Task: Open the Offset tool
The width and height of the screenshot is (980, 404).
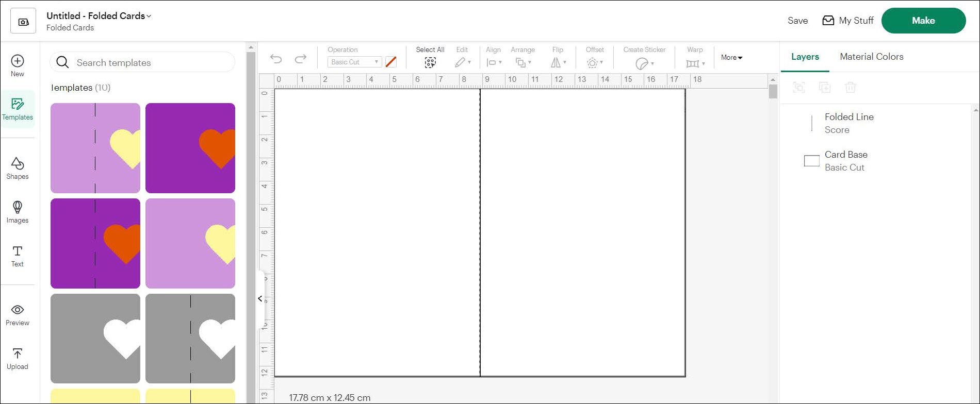Action: [x=595, y=62]
